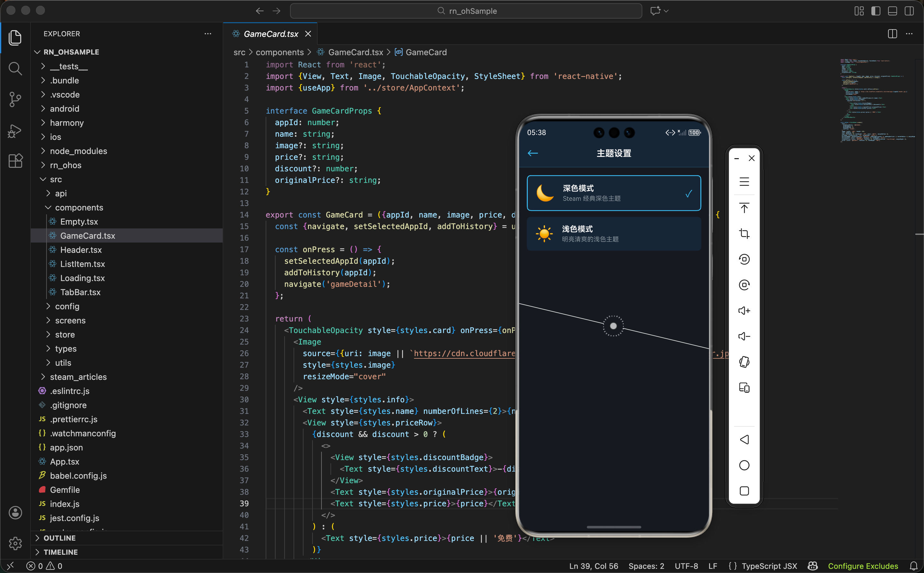This screenshot has height=573, width=924.
Task: Click the rn_ohSample command center search field
Action: pos(466,11)
